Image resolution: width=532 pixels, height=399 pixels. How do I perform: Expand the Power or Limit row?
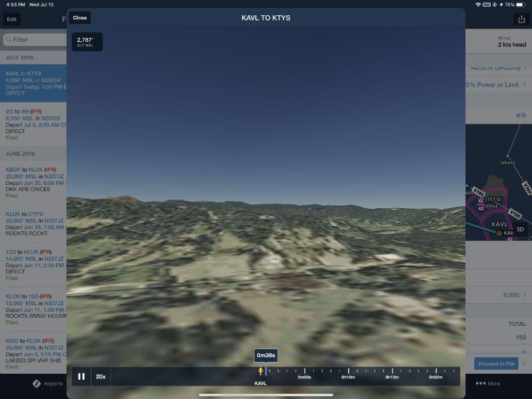499,85
